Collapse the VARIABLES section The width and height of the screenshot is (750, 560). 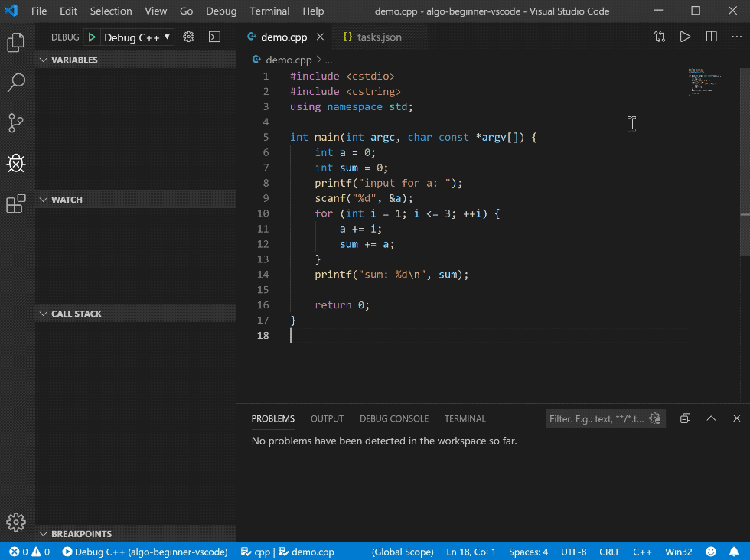(x=74, y=60)
